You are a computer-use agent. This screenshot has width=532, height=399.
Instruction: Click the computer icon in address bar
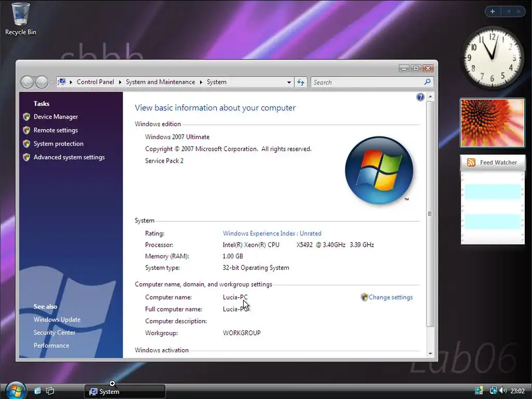(62, 82)
